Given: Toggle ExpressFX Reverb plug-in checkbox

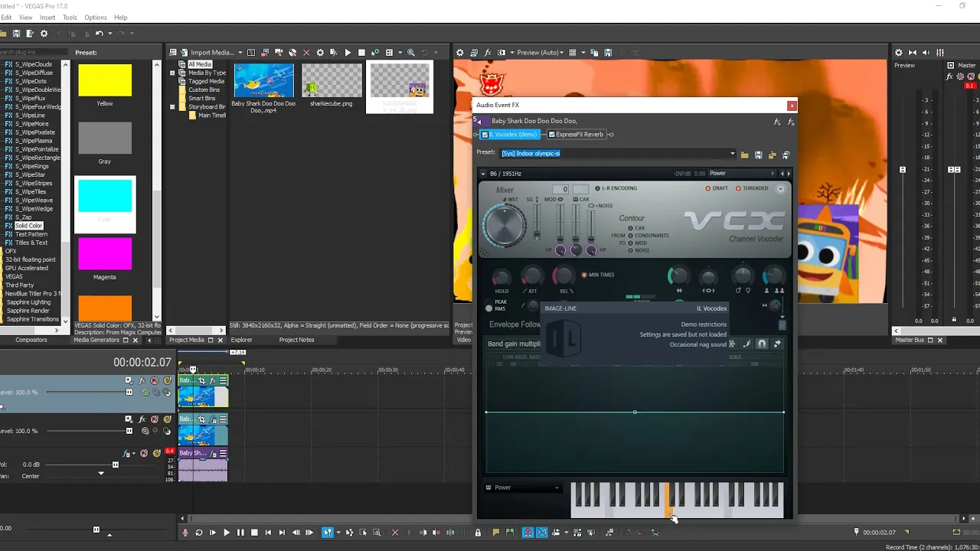Looking at the screenshot, I should 551,135.
